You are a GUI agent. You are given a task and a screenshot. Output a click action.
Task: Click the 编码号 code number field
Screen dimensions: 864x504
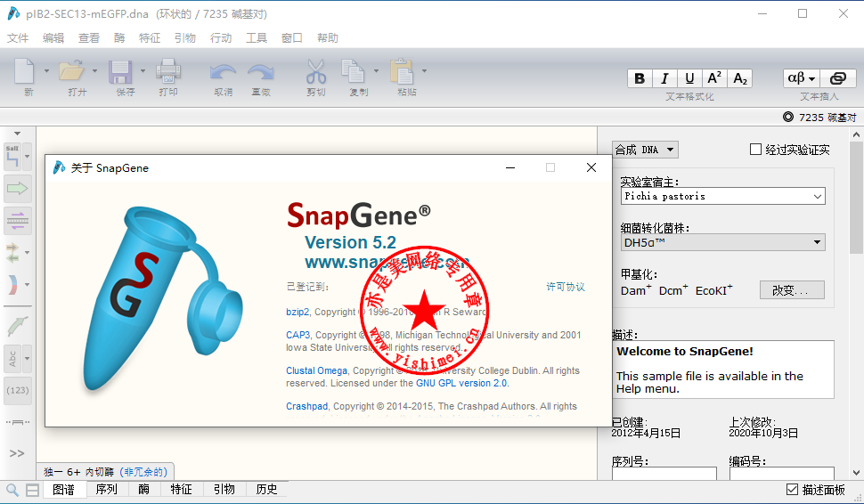point(781,473)
